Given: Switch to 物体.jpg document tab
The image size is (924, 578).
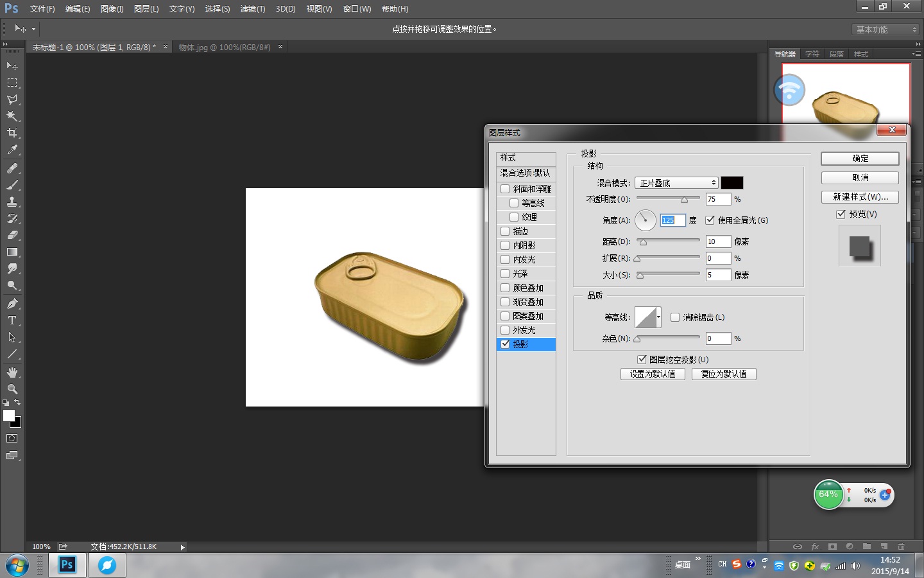Looking at the screenshot, I should [x=225, y=48].
